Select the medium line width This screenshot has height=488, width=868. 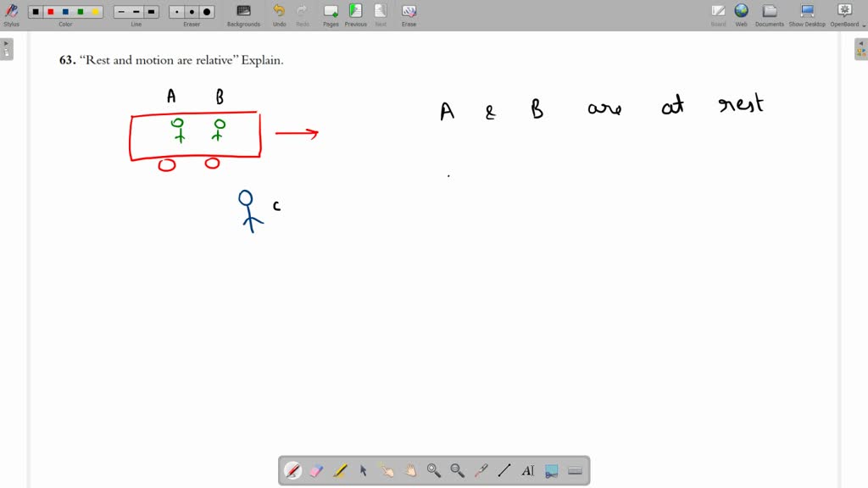[x=134, y=12]
